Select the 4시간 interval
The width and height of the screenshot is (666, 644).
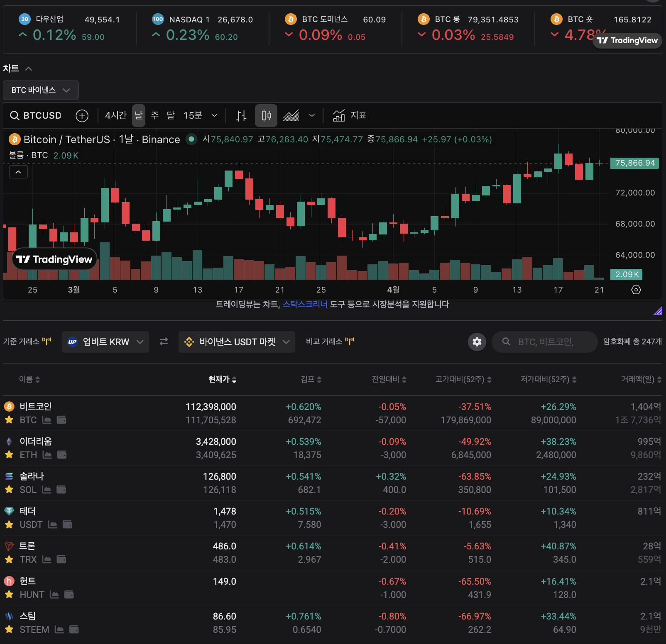(116, 115)
